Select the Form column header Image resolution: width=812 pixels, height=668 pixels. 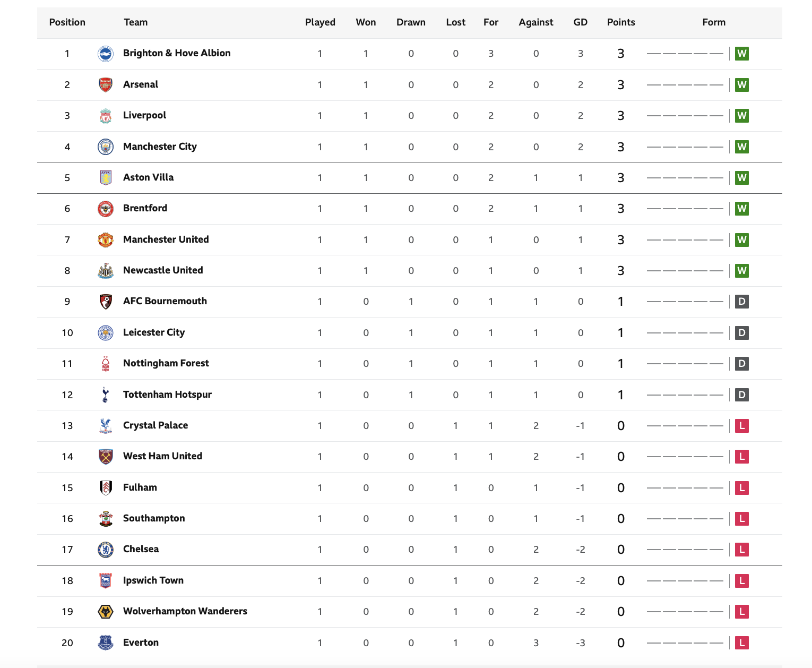[x=714, y=22]
